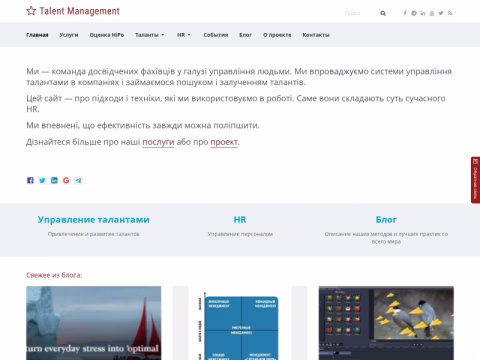Open the Оценка HiPo menu item
Screen dimensions: 480x360
point(107,35)
